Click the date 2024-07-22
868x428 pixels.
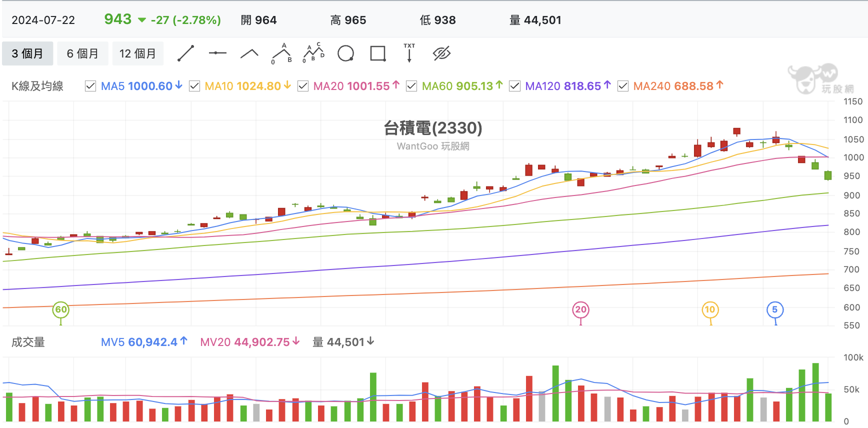tap(43, 20)
